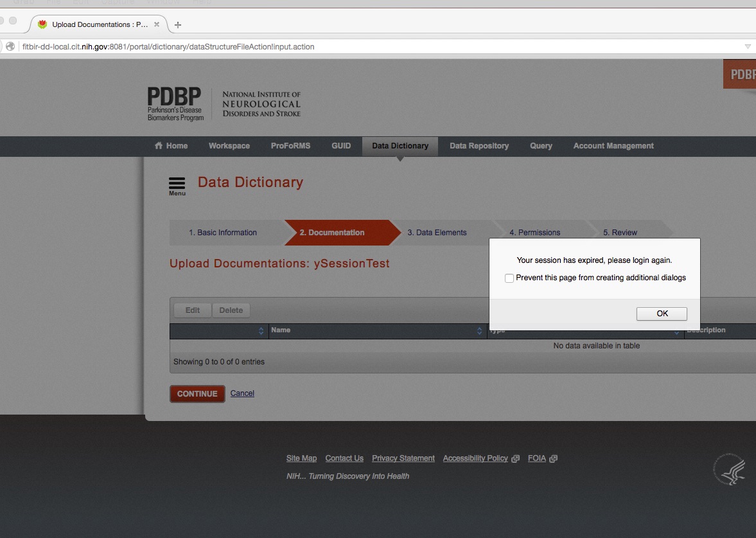Click 'No data available in table' text
The height and width of the screenshot is (538, 756).
597,345
